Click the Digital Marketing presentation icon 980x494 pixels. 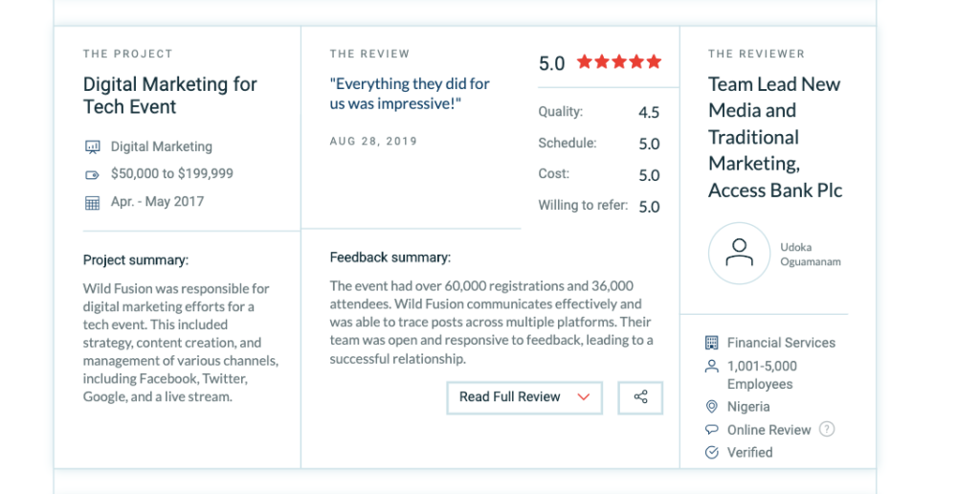pyautogui.click(x=93, y=146)
